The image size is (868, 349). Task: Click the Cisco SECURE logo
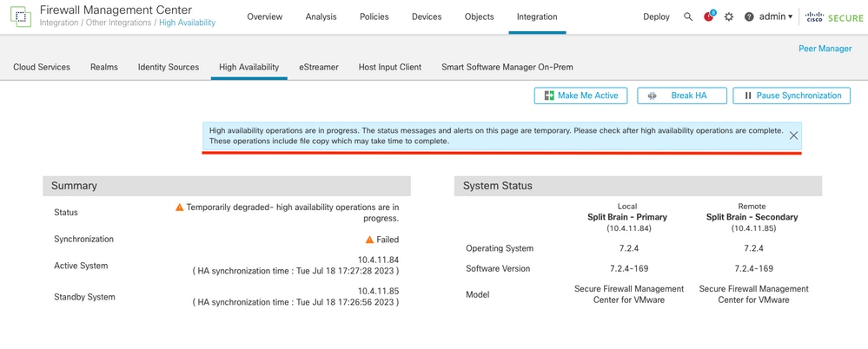click(x=833, y=17)
